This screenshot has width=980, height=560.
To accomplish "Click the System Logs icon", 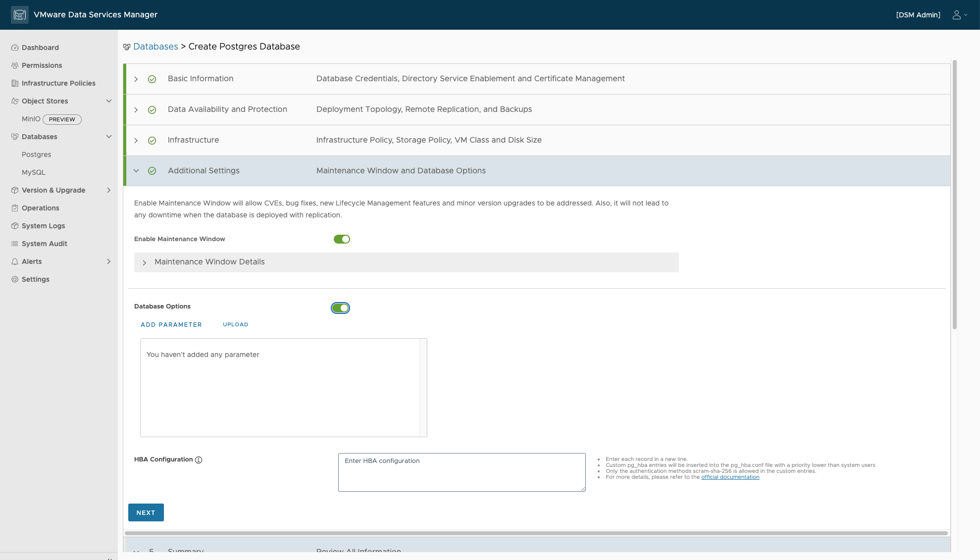I will [x=15, y=226].
